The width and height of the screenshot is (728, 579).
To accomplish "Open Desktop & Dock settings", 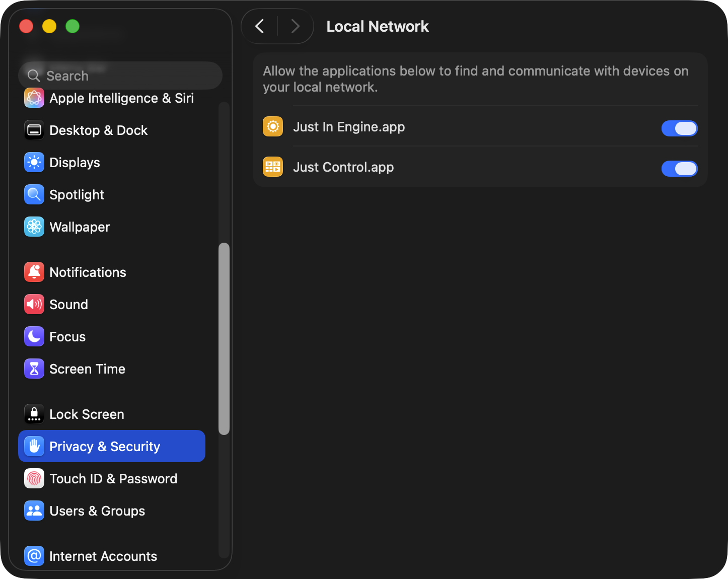I will point(112,130).
